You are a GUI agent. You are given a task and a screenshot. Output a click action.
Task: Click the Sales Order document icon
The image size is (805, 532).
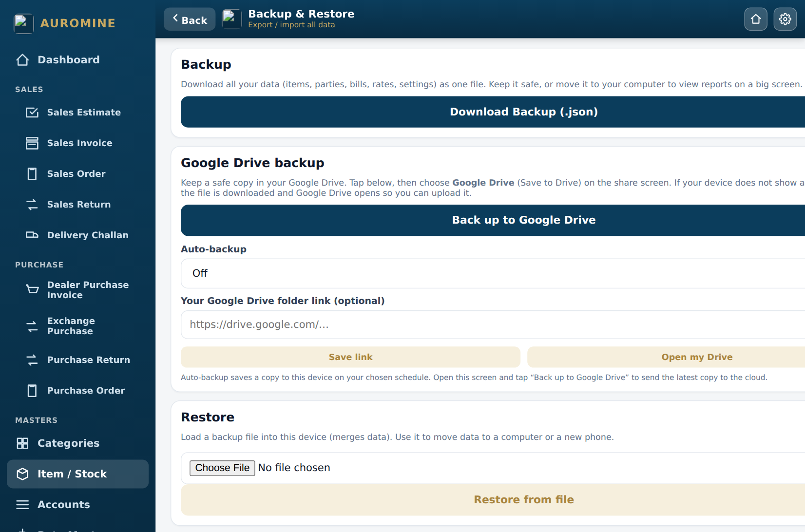(x=32, y=174)
